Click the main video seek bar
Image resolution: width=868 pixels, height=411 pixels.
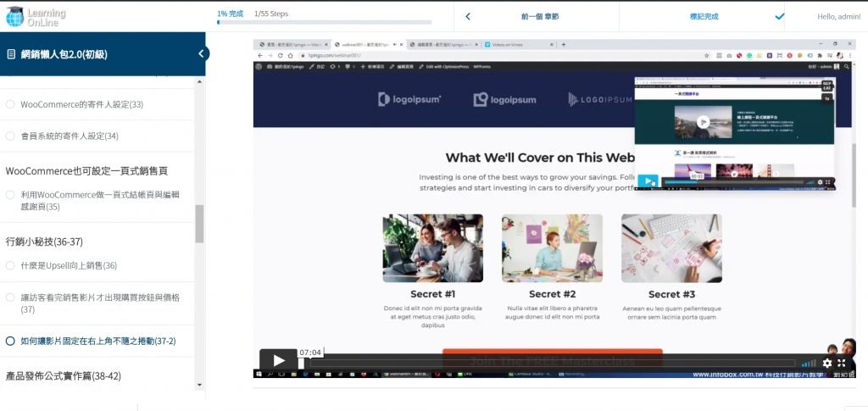click(551, 363)
